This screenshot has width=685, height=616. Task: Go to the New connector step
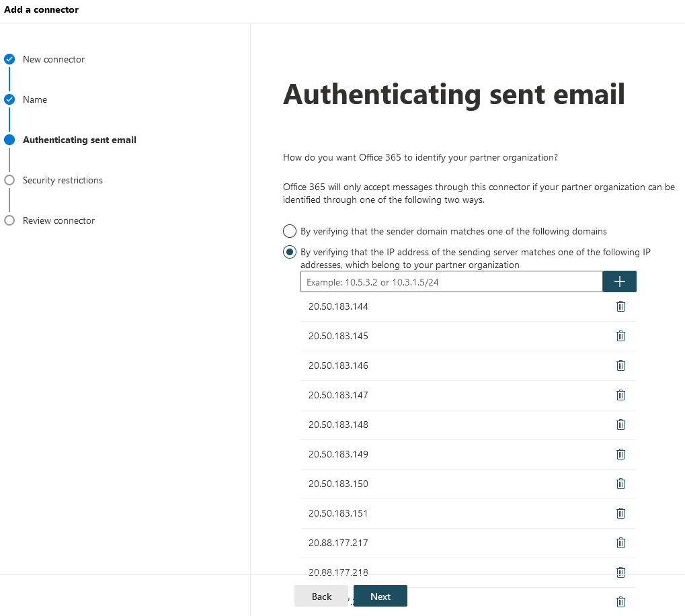point(54,59)
